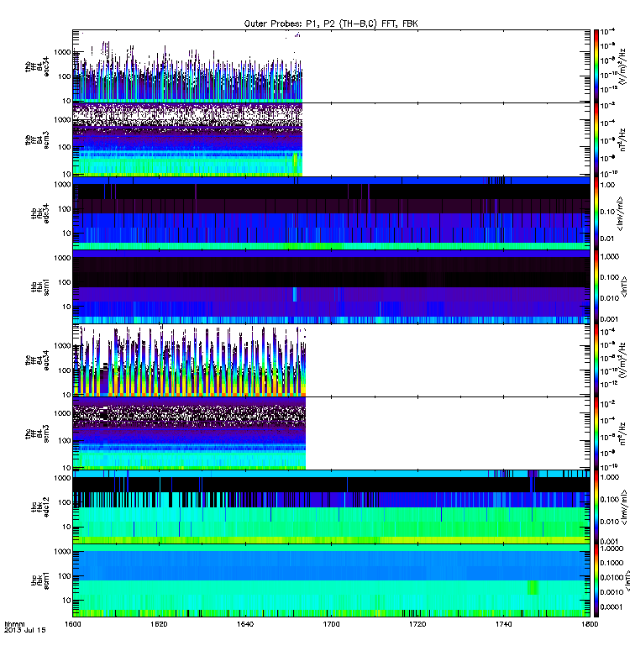
Task: Click the color bar beside the thb fbk scm1 panel
Action: [596, 286]
